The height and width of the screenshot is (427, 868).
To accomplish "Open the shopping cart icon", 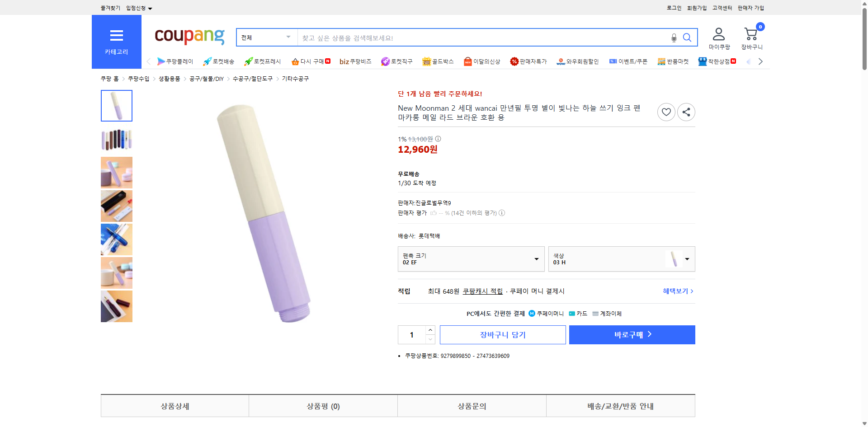I will 750,33.
